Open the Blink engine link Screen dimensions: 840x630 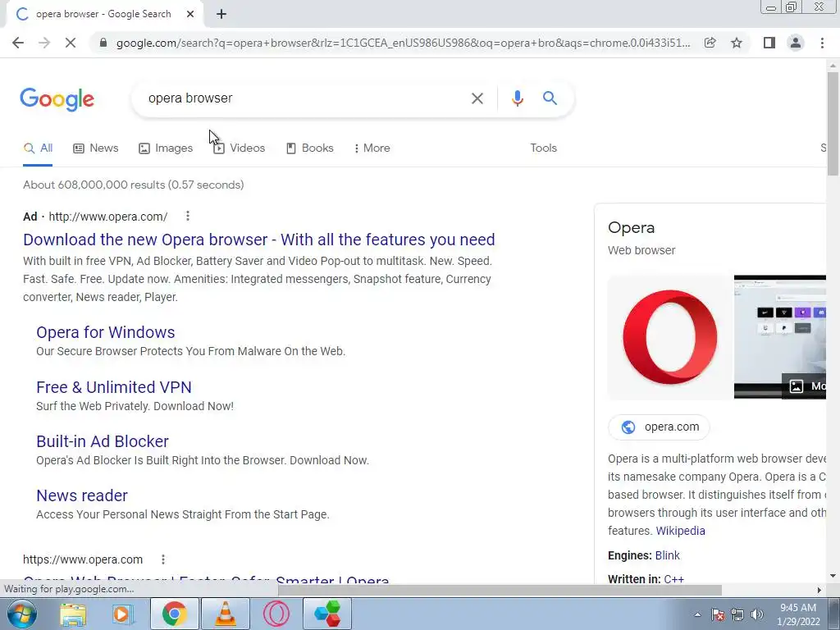[667, 555]
